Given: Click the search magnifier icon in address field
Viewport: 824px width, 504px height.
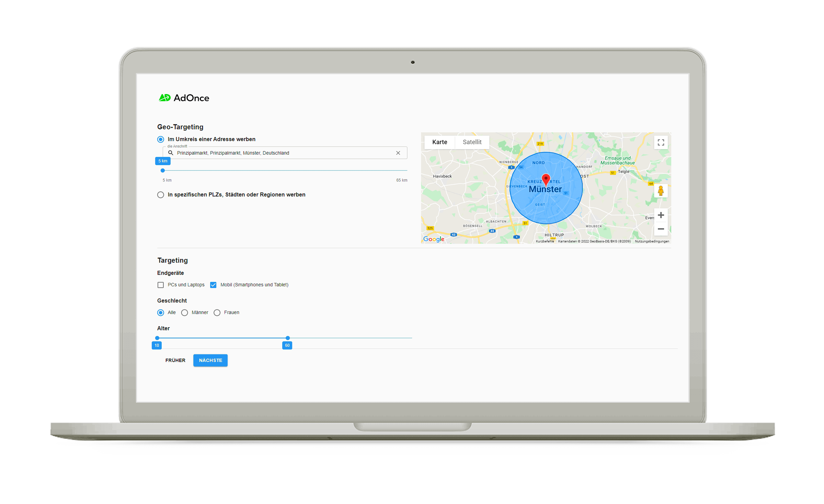Looking at the screenshot, I should [x=171, y=153].
